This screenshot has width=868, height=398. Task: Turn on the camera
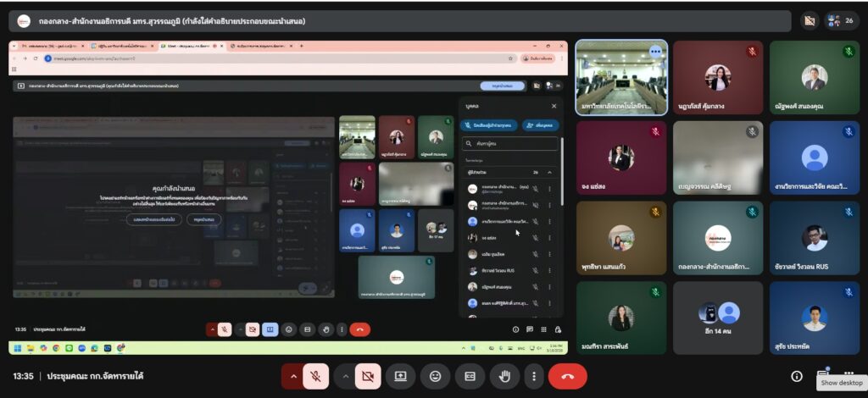pyautogui.click(x=367, y=376)
